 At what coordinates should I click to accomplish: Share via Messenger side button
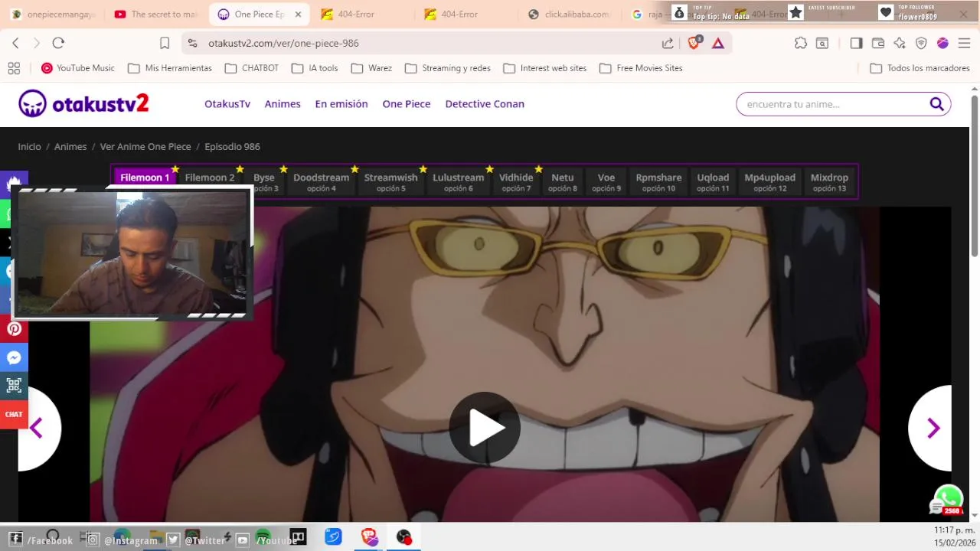(14, 357)
